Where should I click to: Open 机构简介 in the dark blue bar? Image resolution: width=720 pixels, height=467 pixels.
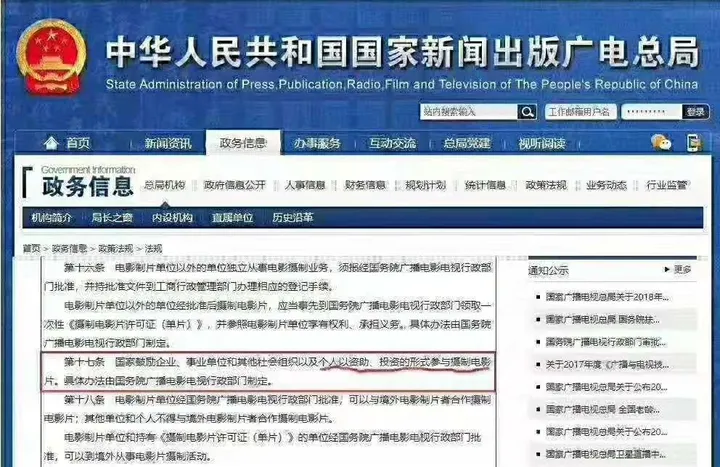click(51, 218)
